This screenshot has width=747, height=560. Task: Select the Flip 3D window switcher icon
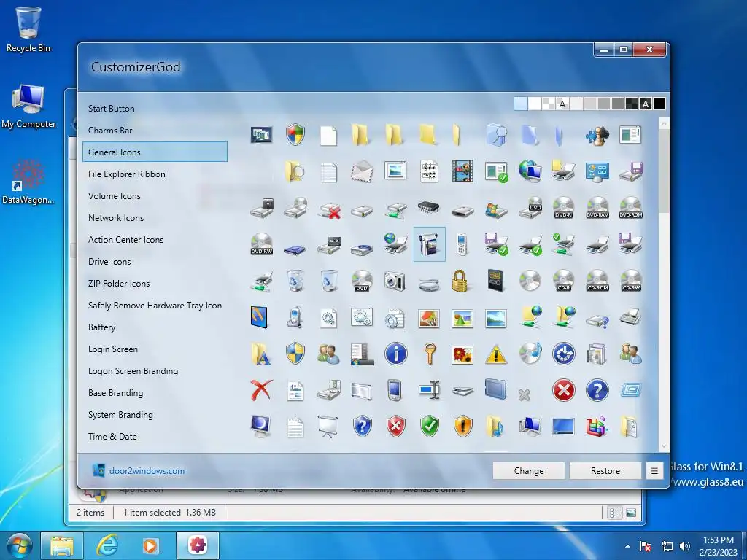(262, 135)
